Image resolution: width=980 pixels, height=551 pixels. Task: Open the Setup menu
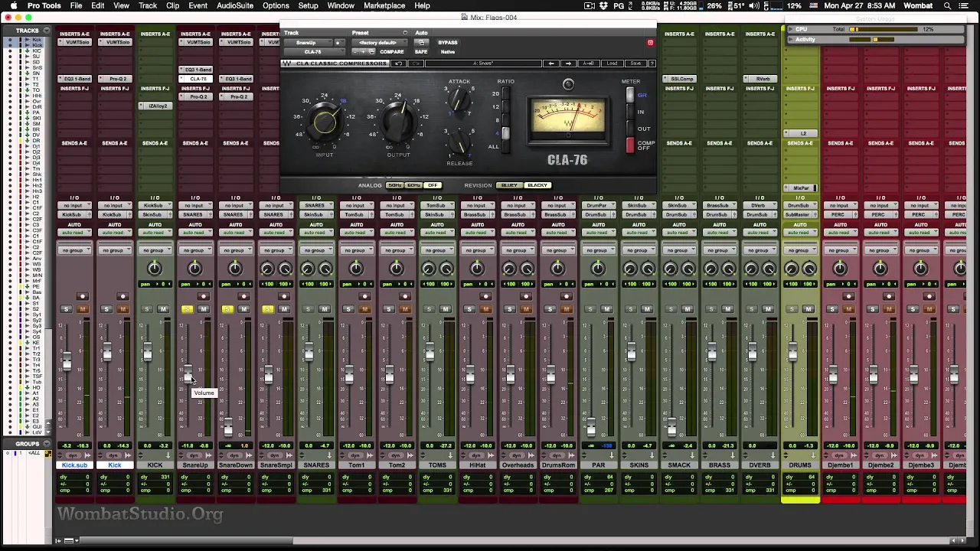pos(309,5)
